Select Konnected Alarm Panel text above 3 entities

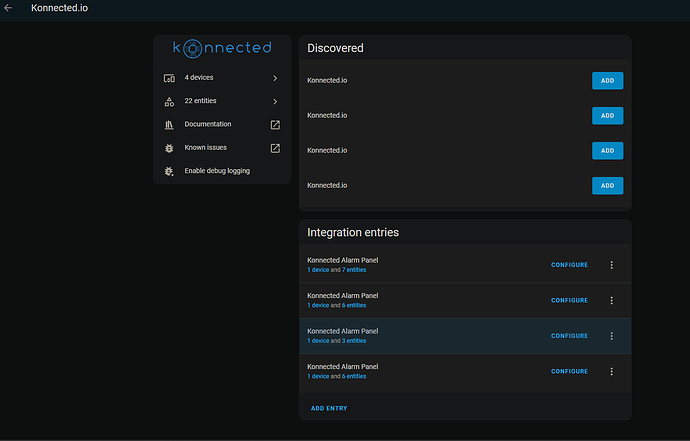coord(343,331)
